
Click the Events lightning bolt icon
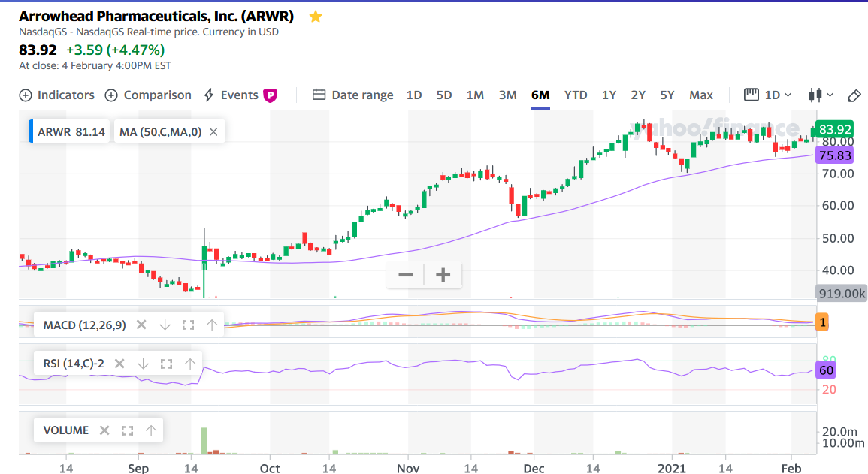point(209,95)
